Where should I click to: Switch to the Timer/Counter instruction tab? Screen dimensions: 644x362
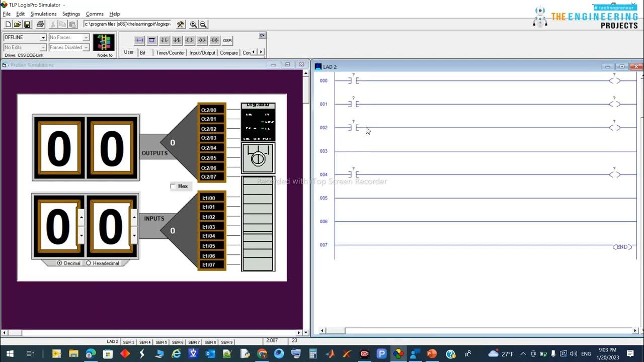pos(170,53)
